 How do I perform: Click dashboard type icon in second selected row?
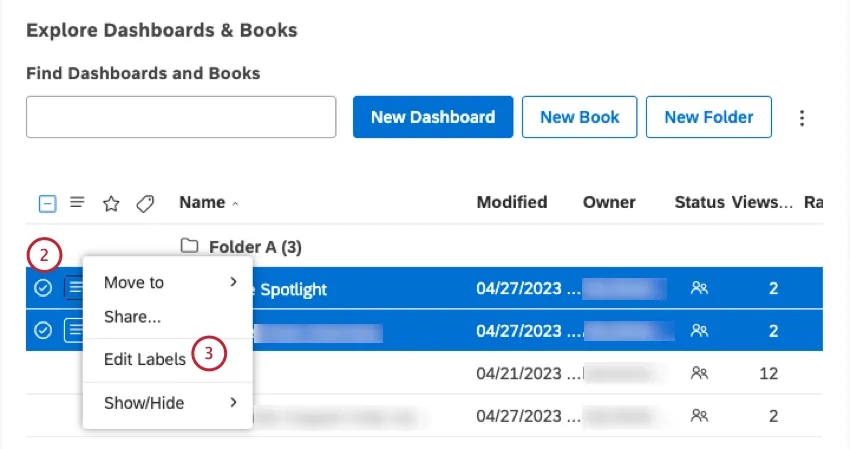[x=73, y=330]
